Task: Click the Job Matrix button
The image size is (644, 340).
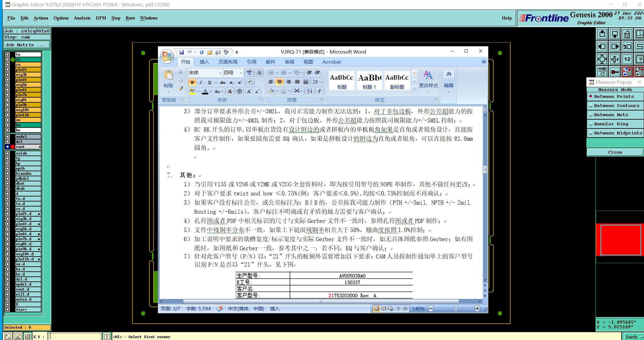Action: pos(27,45)
